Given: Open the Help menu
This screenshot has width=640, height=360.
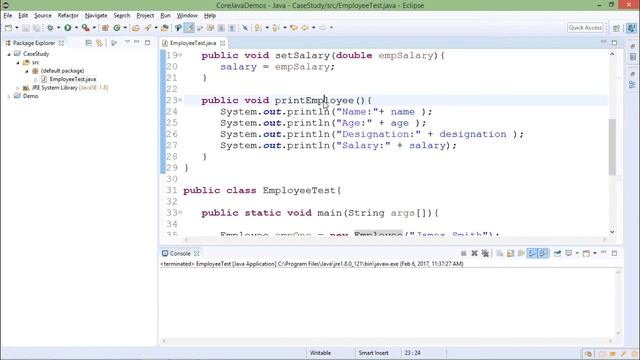Looking at the screenshot, I should (209, 16).
